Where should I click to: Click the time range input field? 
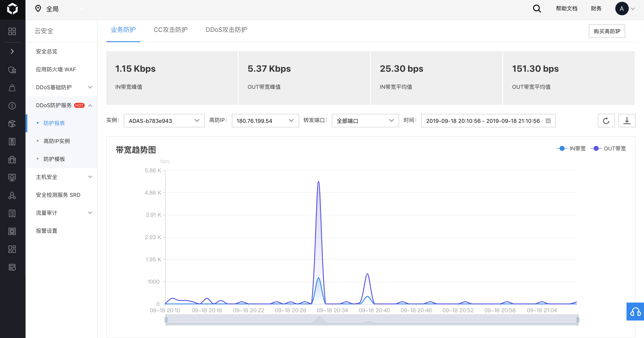point(488,121)
